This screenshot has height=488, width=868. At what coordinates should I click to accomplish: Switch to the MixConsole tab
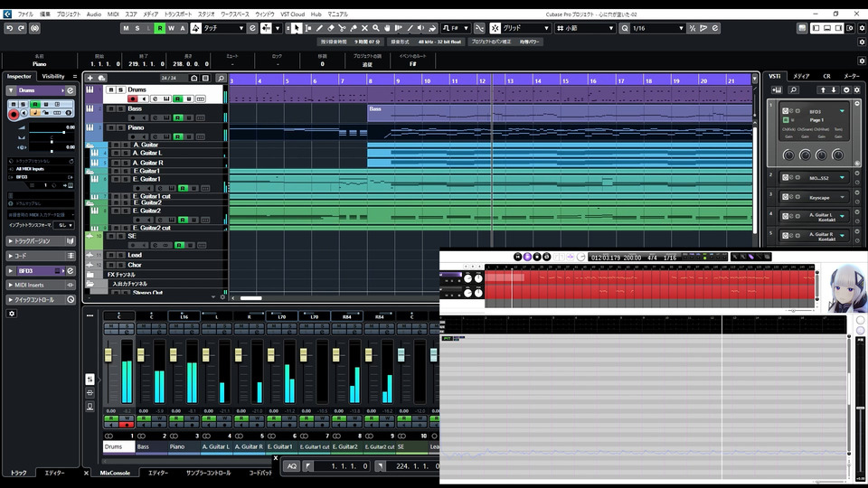[115, 473]
